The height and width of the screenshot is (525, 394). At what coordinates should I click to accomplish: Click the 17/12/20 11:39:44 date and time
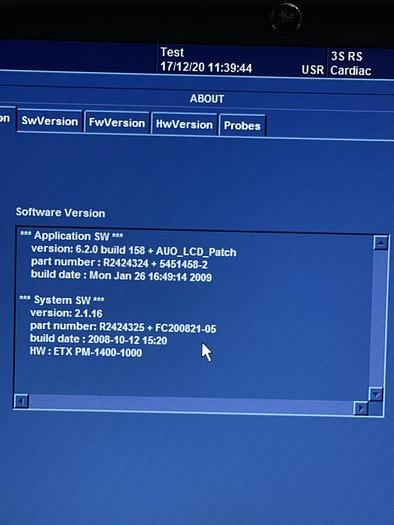[x=206, y=67]
